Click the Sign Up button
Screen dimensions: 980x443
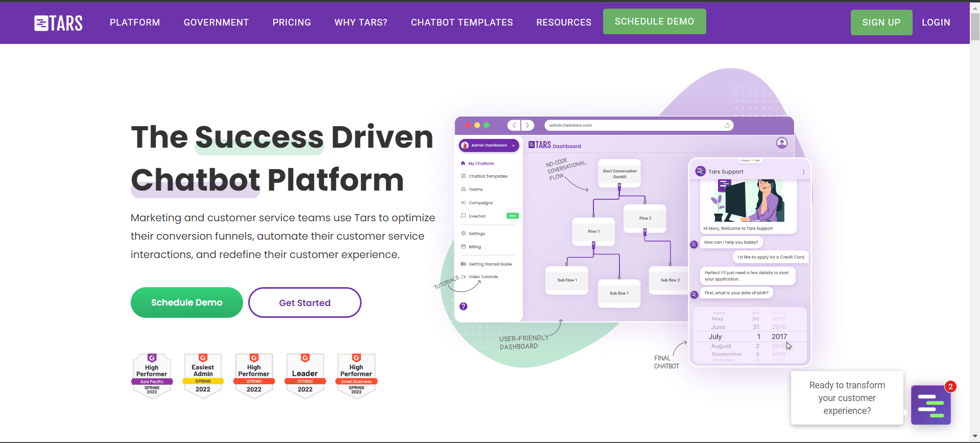tap(881, 22)
